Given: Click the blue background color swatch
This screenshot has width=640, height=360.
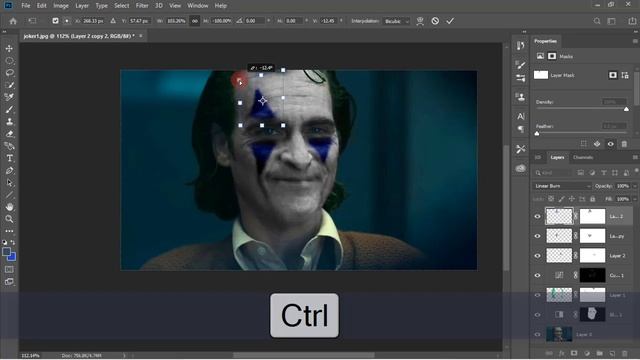Looking at the screenshot, I should (x=12, y=257).
